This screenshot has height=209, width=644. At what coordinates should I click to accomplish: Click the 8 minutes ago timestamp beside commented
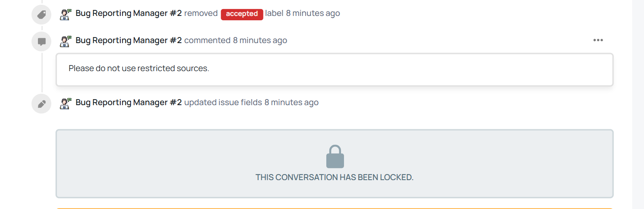point(260,41)
